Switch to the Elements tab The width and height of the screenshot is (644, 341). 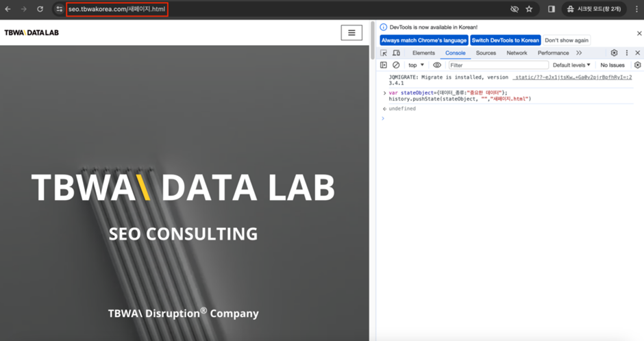pyautogui.click(x=423, y=53)
